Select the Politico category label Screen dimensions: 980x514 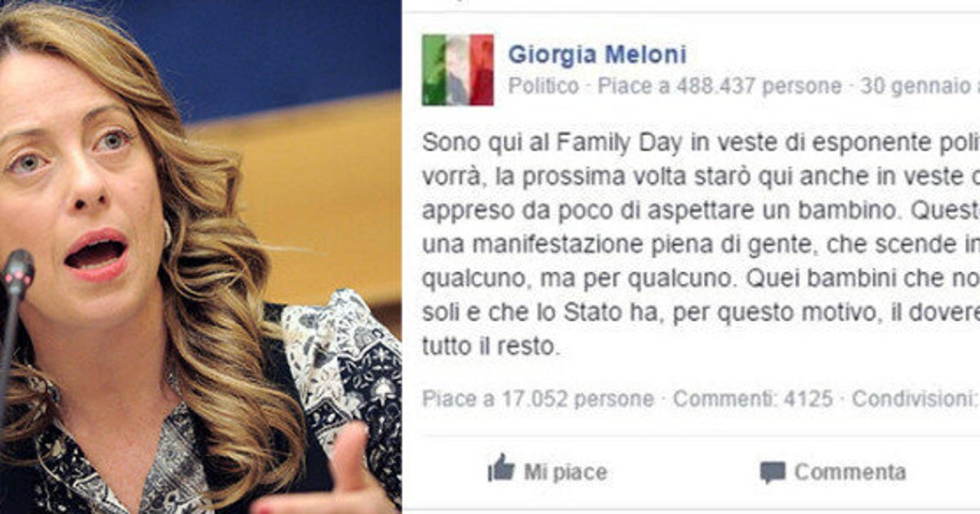[543, 86]
